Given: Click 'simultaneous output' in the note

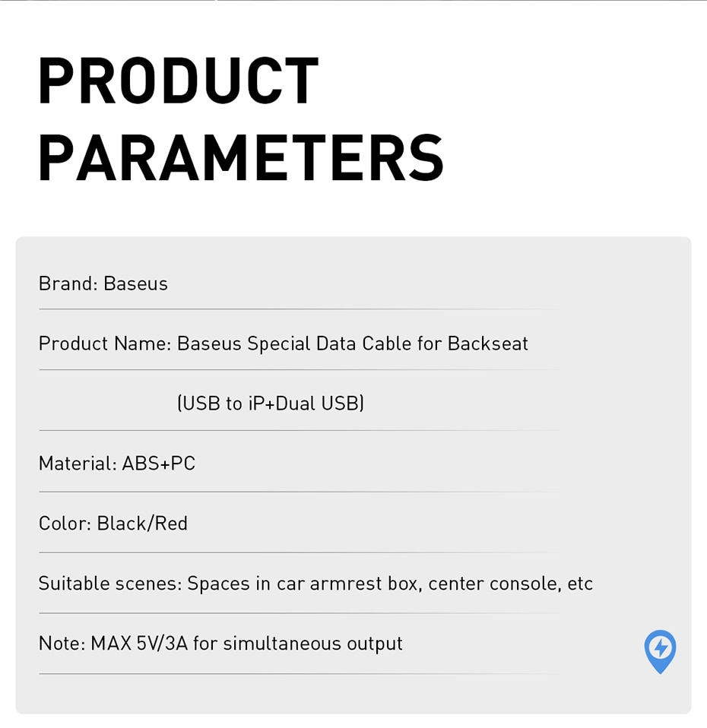Looking at the screenshot, I should coord(312,644).
